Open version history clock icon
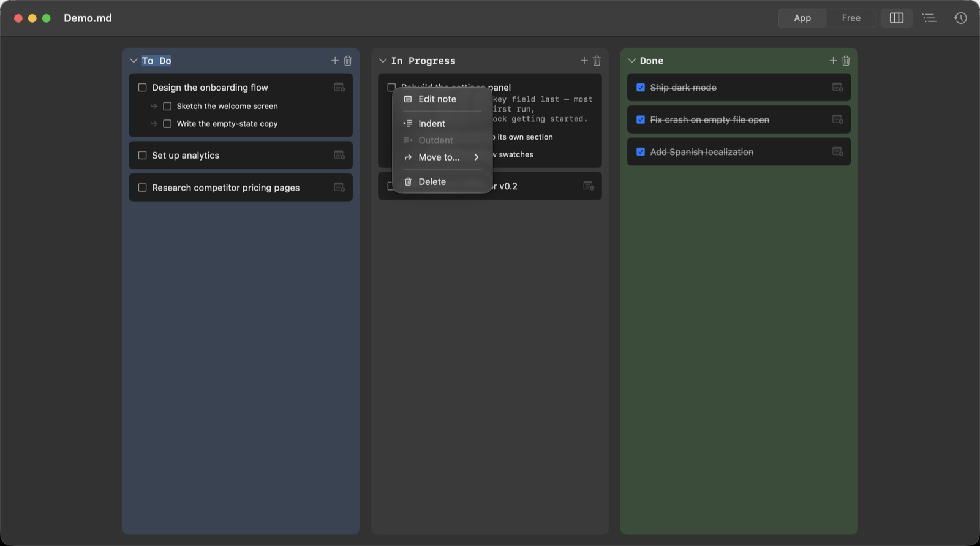This screenshot has height=546, width=980. pyautogui.click(x=960, y=18)
